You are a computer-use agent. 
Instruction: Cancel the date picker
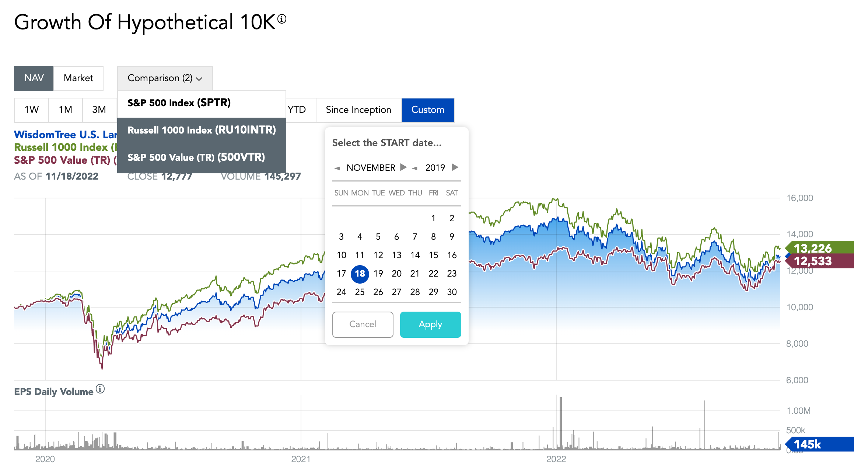pos(363,325)
